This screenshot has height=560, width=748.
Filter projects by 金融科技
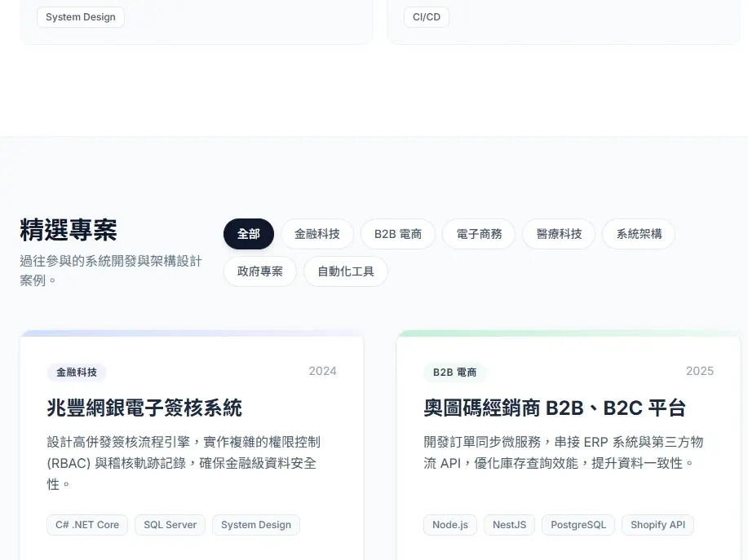pos(316,234)
